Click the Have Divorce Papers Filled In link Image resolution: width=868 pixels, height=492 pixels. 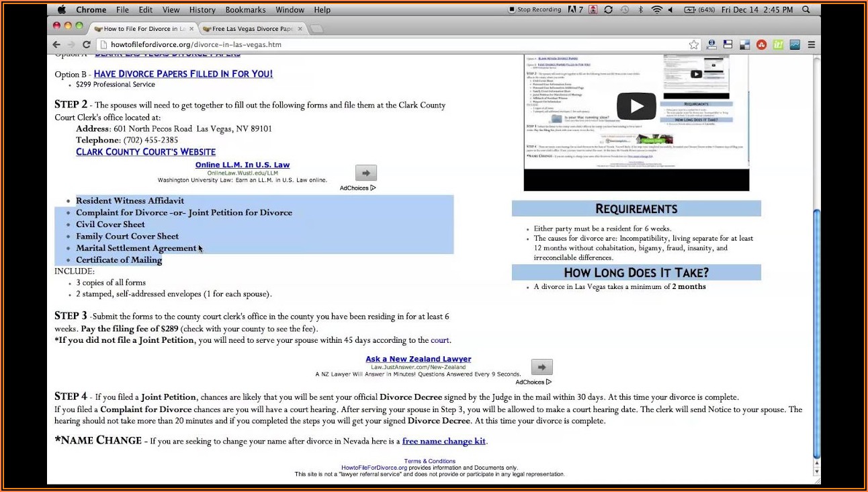[183, 74]
